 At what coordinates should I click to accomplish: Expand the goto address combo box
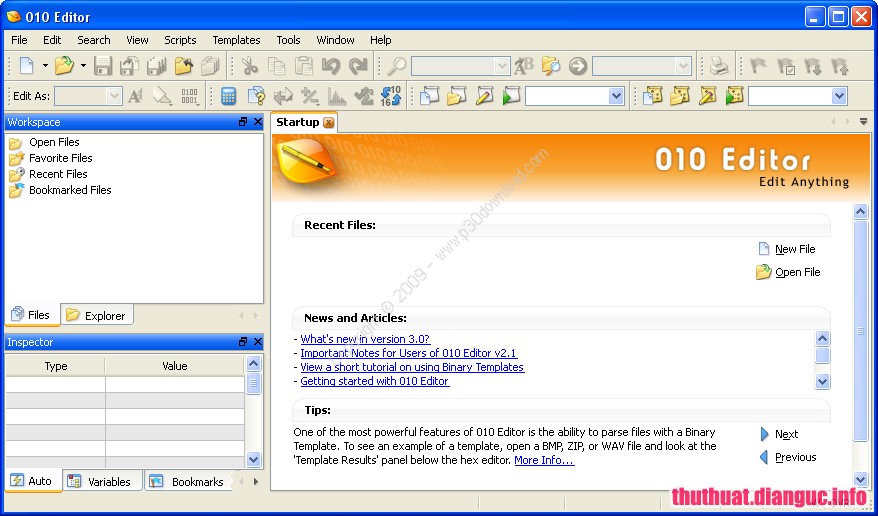tap(683, 67)
